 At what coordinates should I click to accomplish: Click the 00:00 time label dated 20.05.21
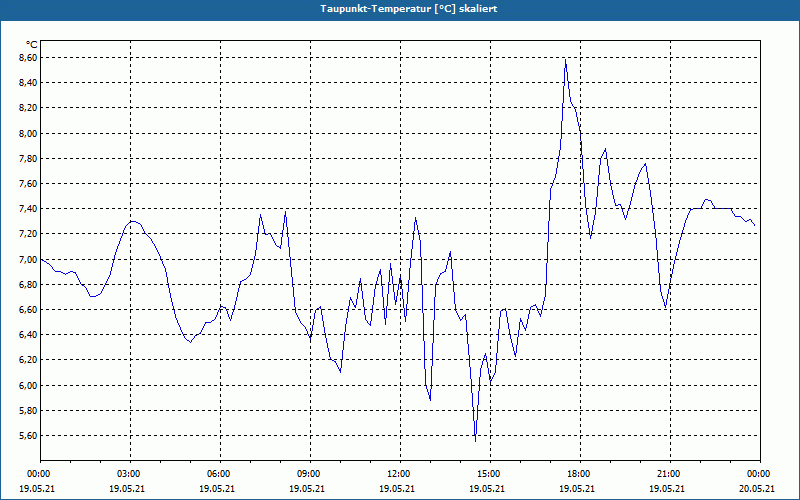click(759, 474)
